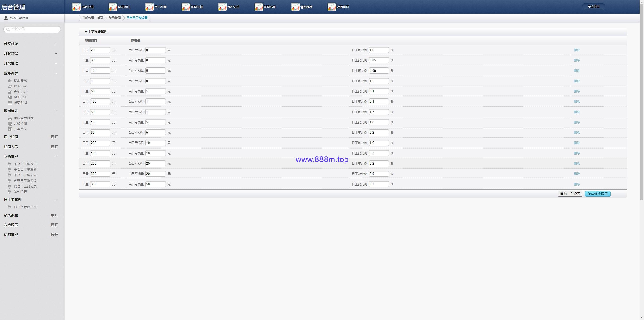Collapse the 契约管理 section
This screenshot has height=320, width=644.
[x=56, y=157]
